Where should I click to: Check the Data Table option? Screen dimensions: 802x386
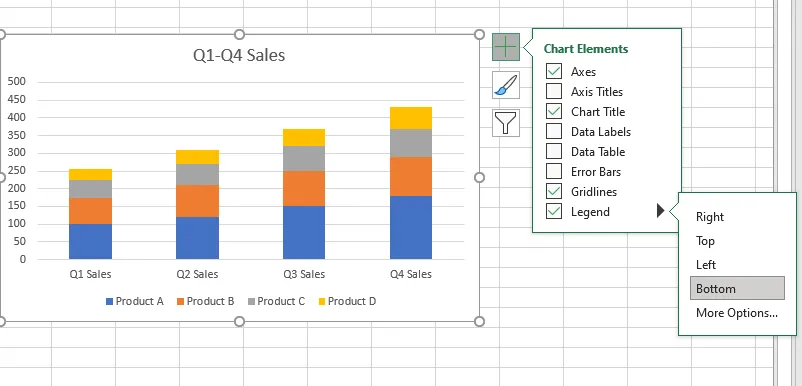point(554,151)
